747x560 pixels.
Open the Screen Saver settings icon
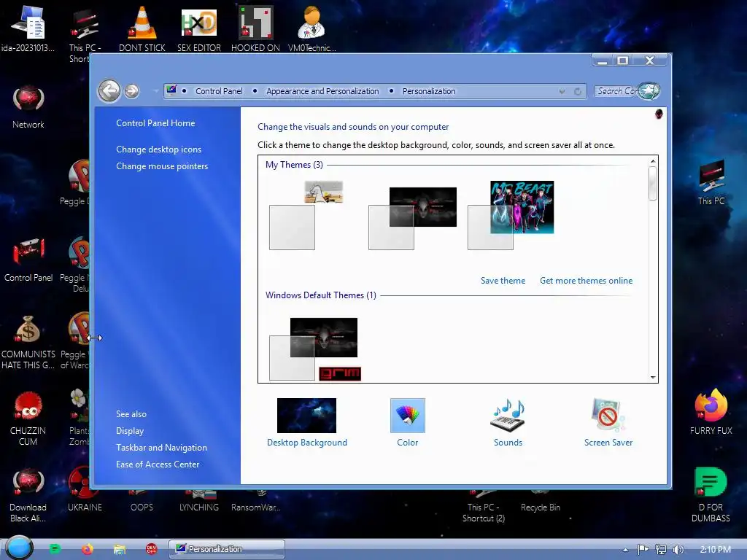point(608,416)
